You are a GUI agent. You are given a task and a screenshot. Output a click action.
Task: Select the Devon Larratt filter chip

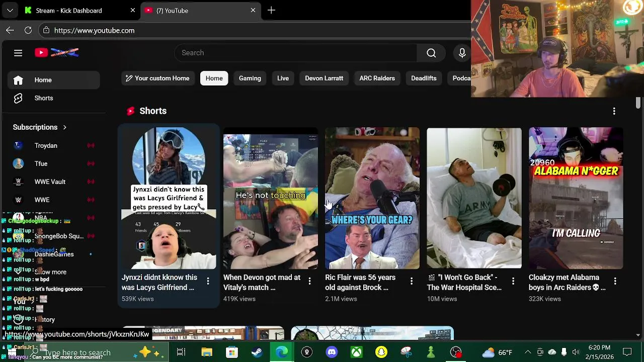pyautogui.click(x=324, y=78)
